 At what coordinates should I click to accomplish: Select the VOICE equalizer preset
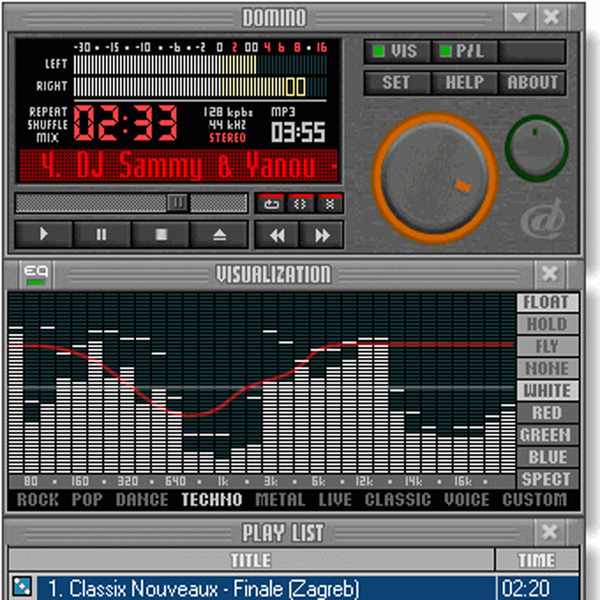[467, 500]
